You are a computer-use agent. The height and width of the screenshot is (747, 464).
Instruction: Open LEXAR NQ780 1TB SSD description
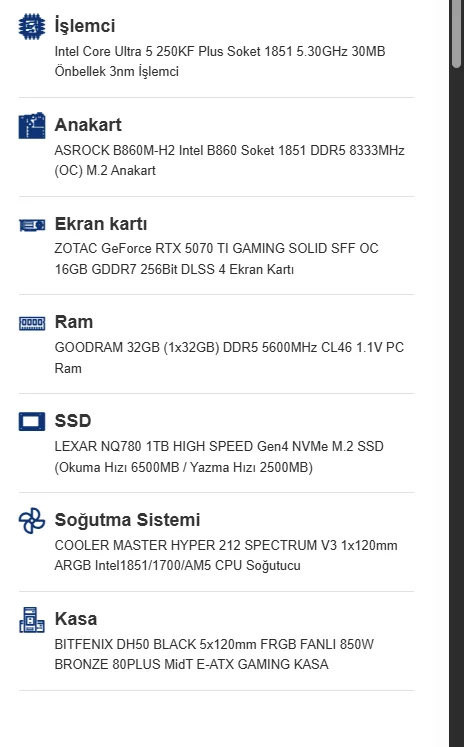coord(219,457)
